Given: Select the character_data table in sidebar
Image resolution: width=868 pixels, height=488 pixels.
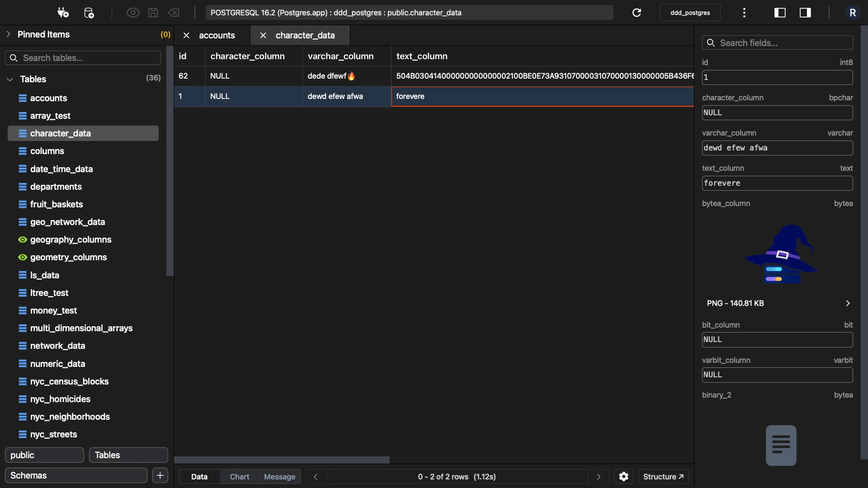Looking at the screenshot, I should click(83, 133).
